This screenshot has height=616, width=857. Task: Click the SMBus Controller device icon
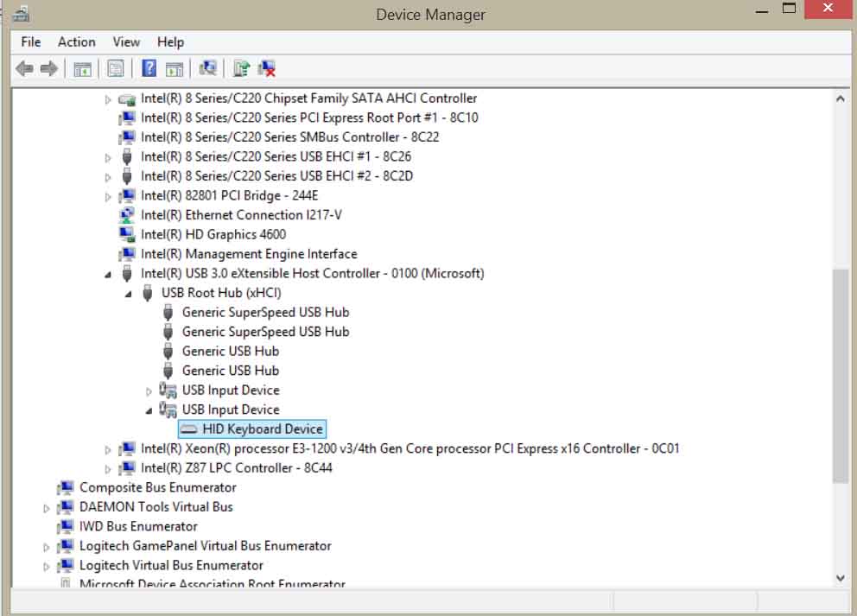point(127,137)
